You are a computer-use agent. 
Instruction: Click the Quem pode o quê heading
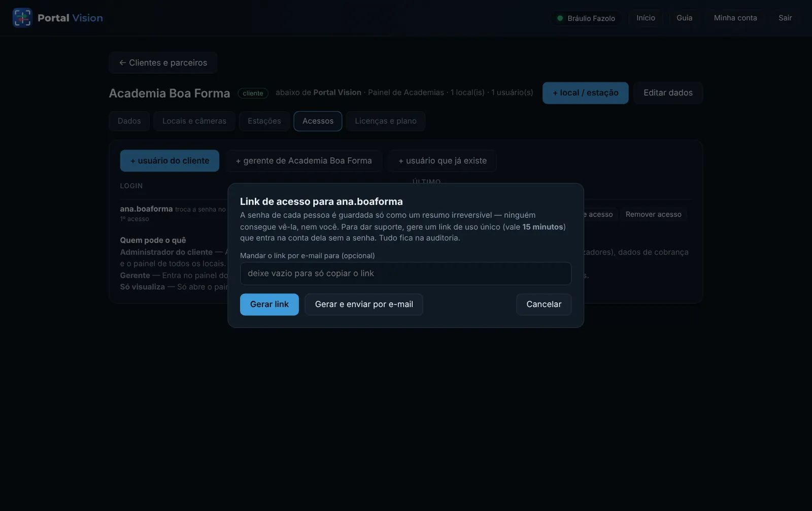[x=153, y=241]
